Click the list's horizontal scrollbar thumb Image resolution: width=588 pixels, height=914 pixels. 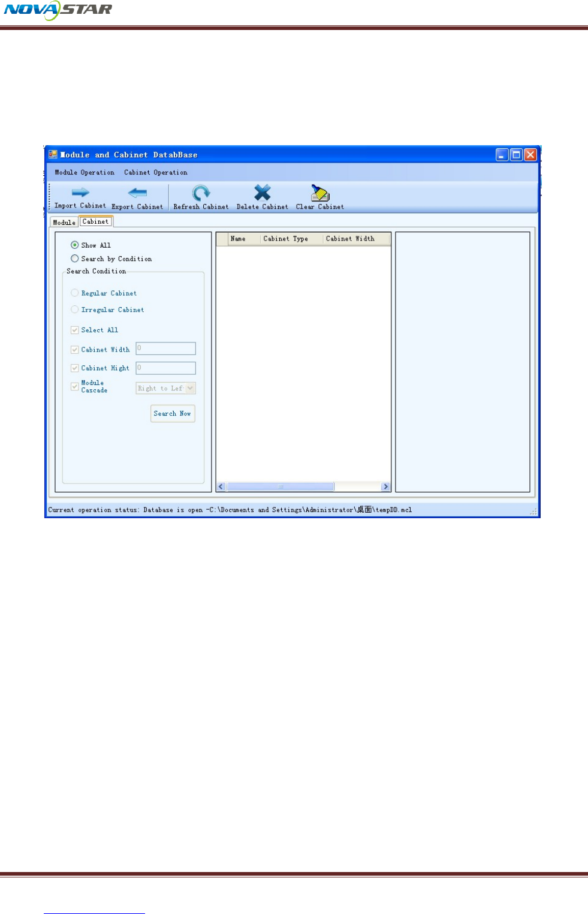(280, 486)
